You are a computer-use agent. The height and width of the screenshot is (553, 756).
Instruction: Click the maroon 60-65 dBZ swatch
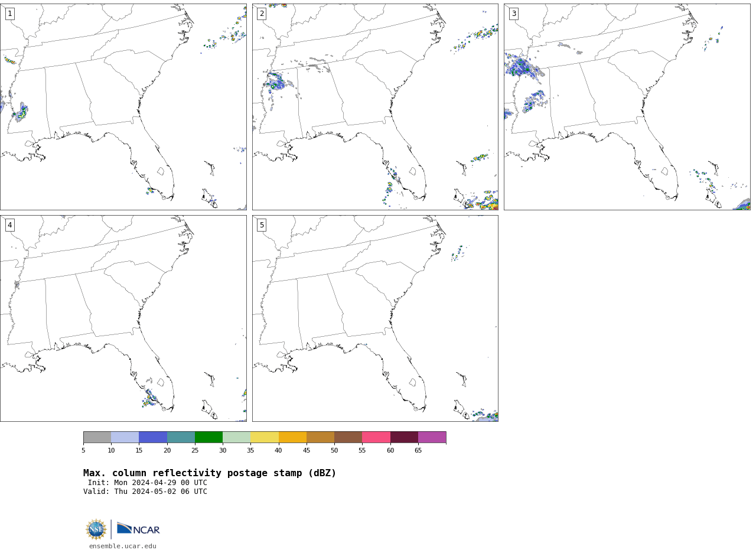pos(404,437)
